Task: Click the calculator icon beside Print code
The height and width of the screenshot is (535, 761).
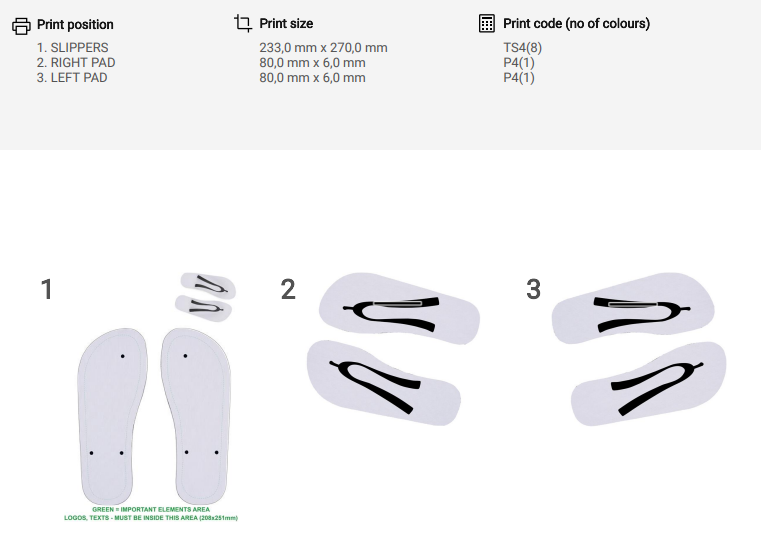Action: tap(487, 23)
